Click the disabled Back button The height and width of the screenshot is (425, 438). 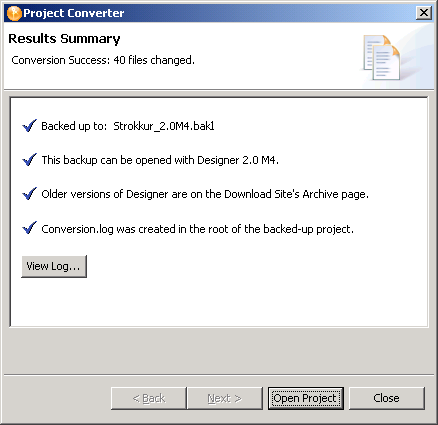(x=149, y=398)
